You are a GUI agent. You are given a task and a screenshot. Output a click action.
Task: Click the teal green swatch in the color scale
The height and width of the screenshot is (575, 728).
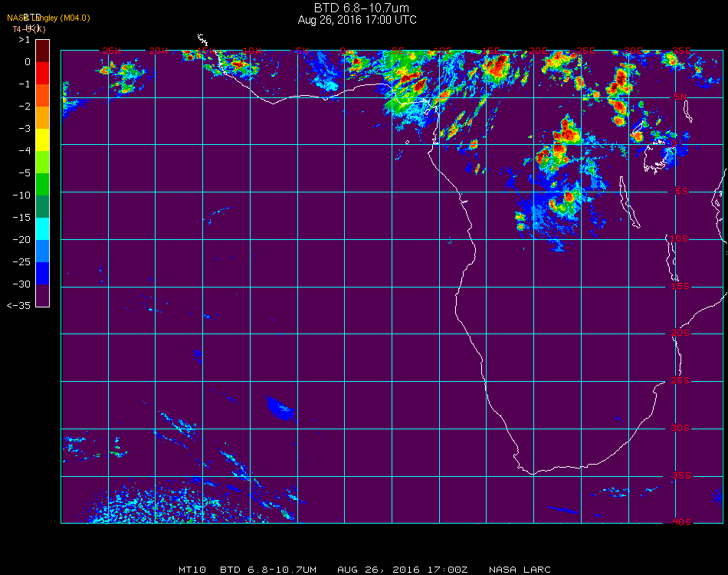[42, 207]
